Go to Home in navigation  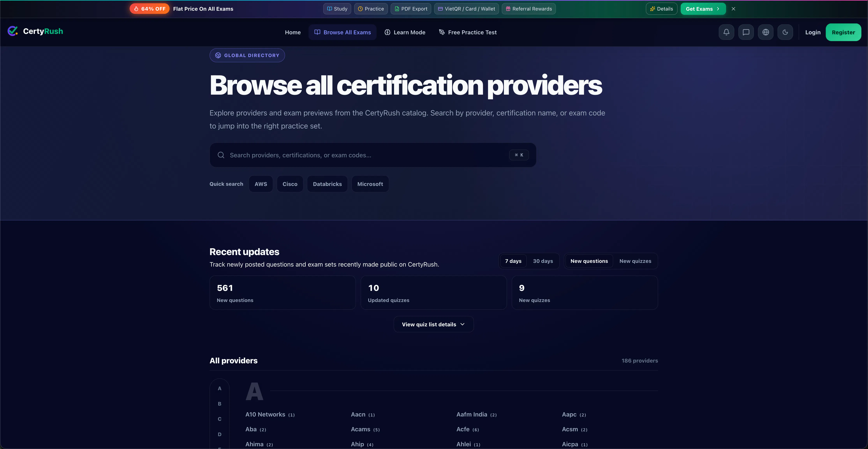point(293,32)
